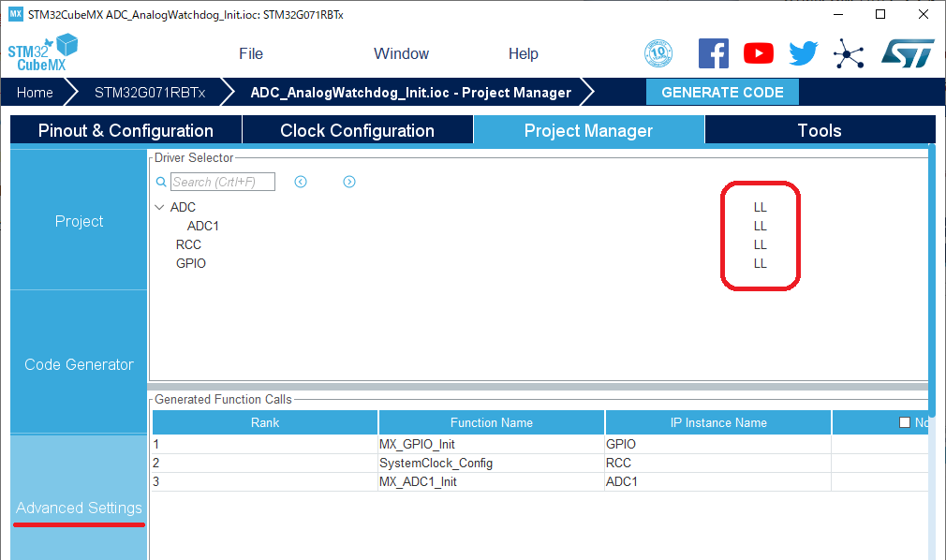Click the search magnifier icon
Image resolution: width=946 pixels, height=560 pixels.
(x=161, y=182)
